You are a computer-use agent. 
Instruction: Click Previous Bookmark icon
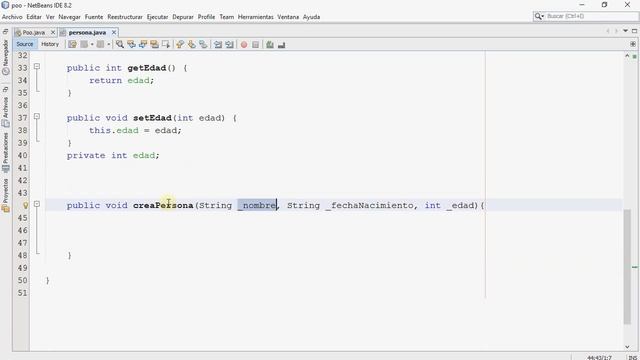[180, 44]
